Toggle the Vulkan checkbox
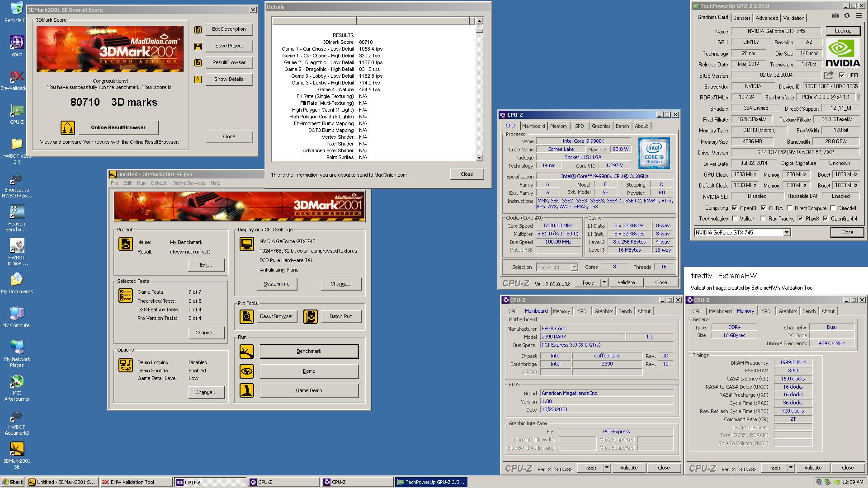 735,218
